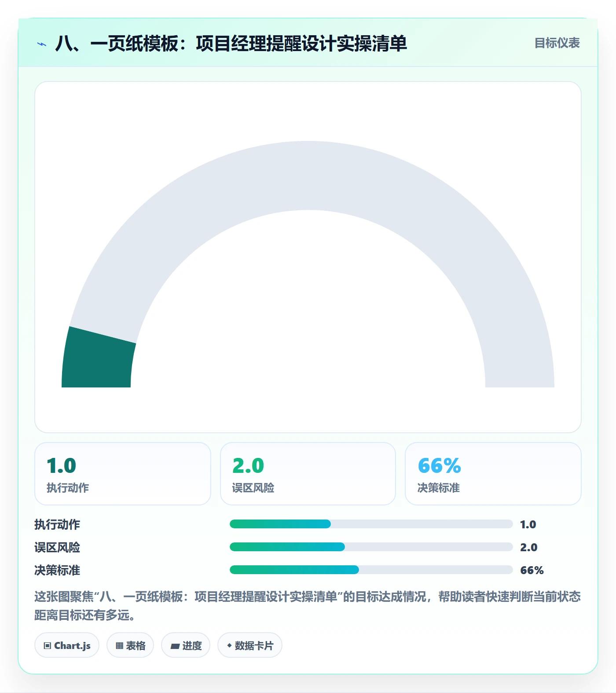Select the 1.0 执行动作 data card

pos(123,474)
